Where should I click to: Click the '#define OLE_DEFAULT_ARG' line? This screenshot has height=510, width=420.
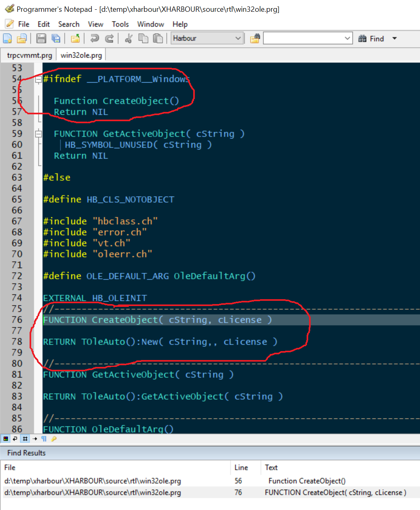click(149, 276)
